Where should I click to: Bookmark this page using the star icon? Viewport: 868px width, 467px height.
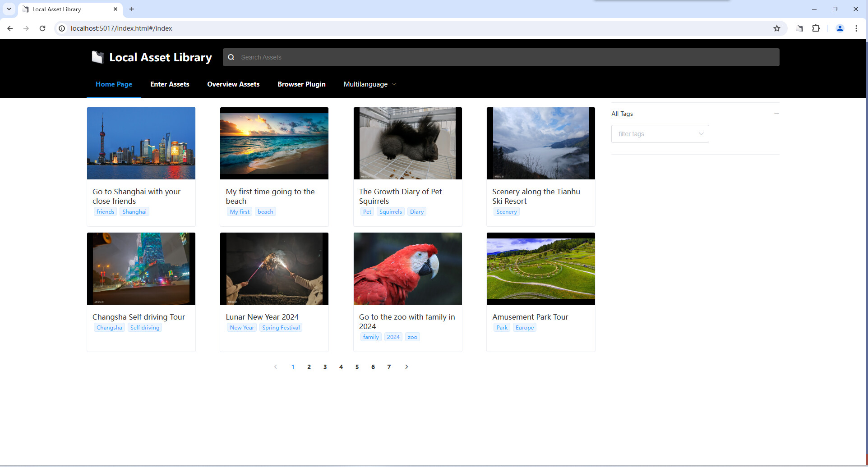click(x=777, y=28)
